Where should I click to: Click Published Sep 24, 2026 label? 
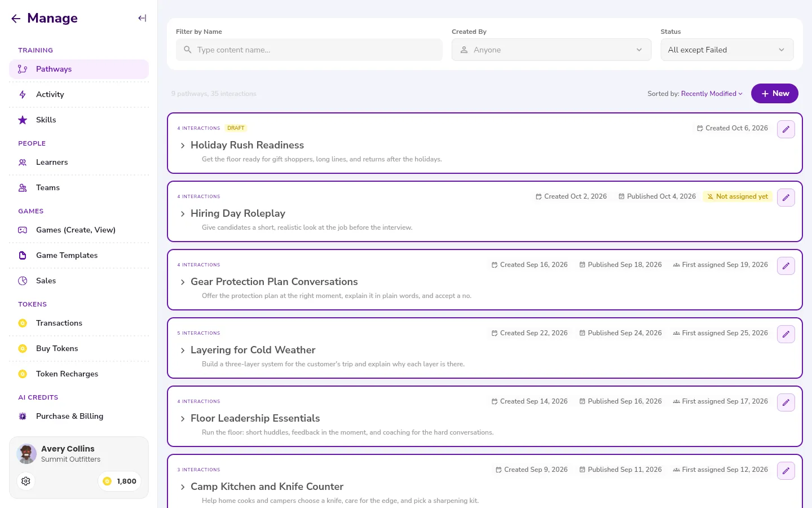tap(621, 333)
